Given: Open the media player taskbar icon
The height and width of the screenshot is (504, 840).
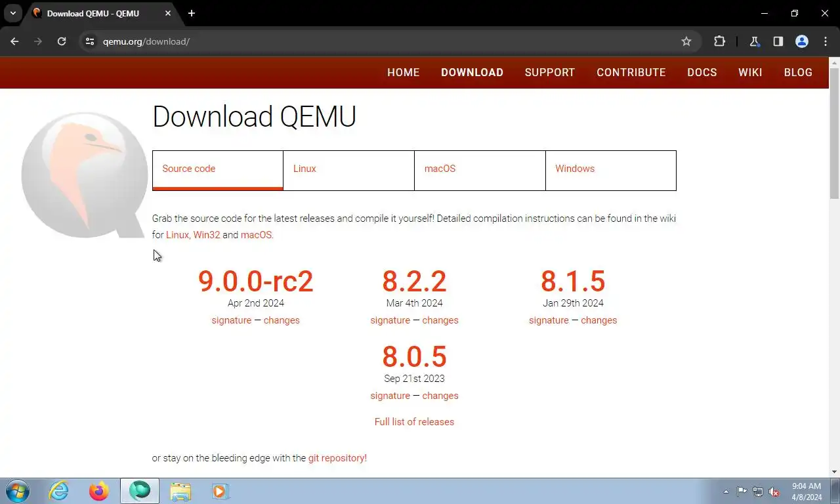Looking at the screenshot, I should click(x=220, y=491).
